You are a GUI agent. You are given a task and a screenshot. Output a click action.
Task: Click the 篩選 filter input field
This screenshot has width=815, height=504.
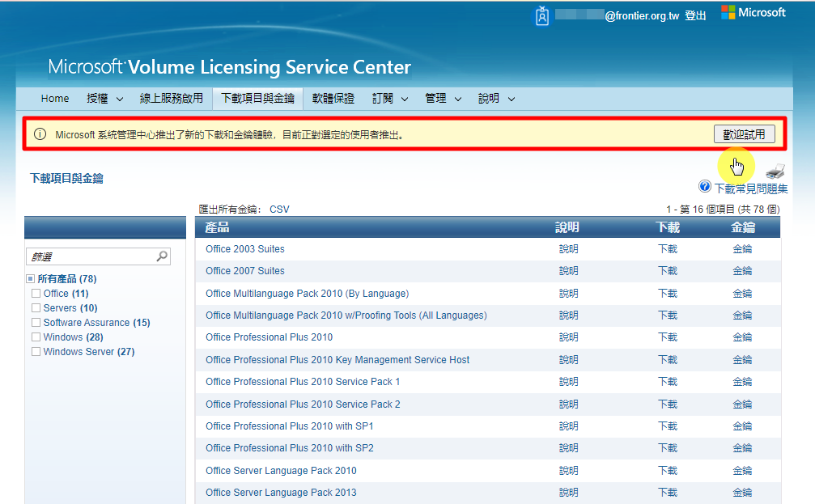(x=89, y=256)
